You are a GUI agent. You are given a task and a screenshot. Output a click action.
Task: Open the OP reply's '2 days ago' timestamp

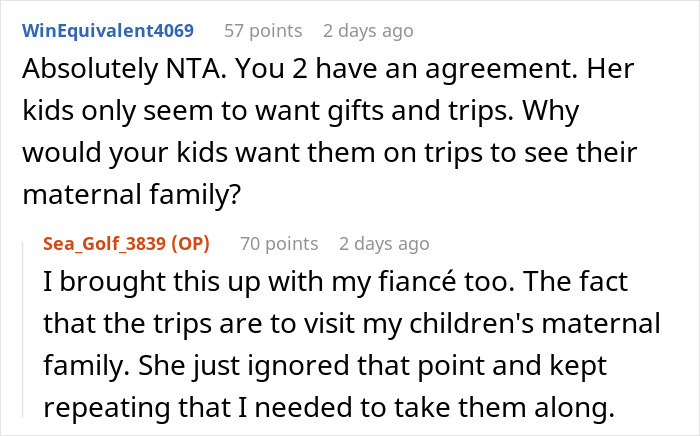(384, 243)
